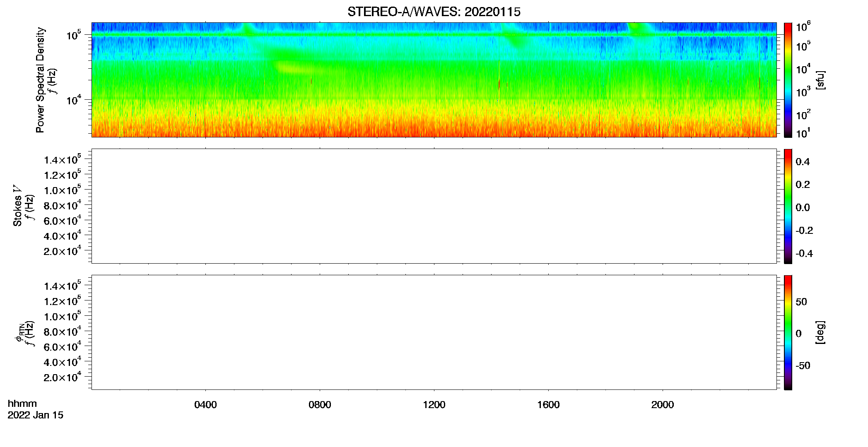Click the '-0.4' tick on Stokes V color bar

point(804,254)
